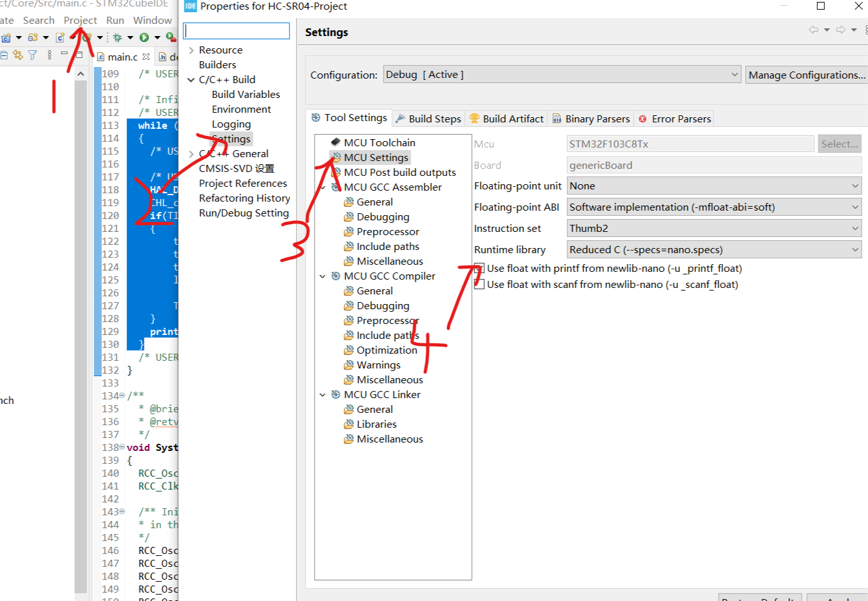
Task: Click the green Run play icon
Action: pyautogui.click(x=144, y=37)
